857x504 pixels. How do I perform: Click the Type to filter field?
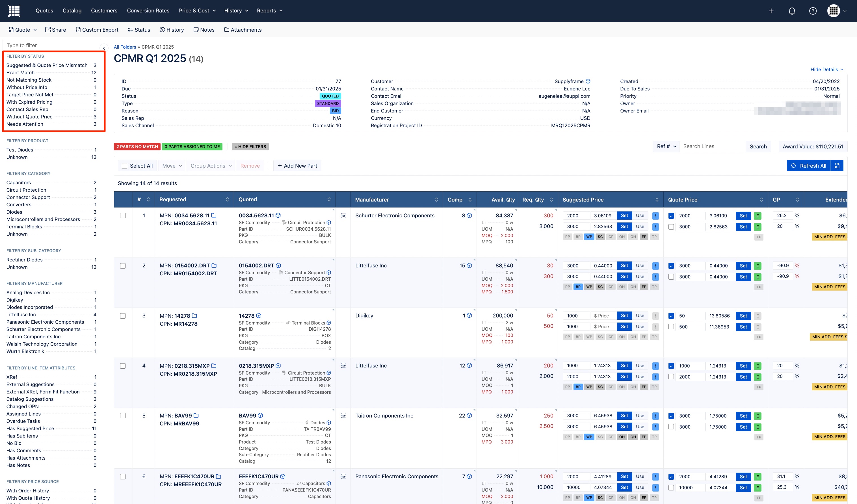[x=51, y=45]
